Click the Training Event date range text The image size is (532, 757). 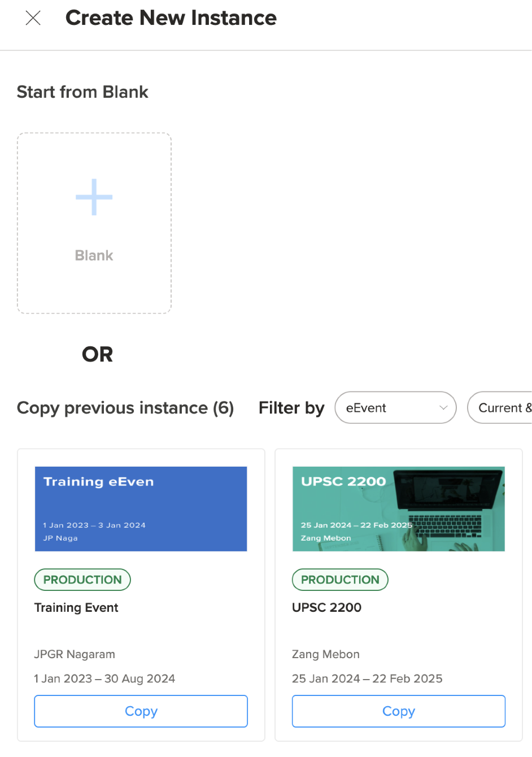[x=104, y=678]
